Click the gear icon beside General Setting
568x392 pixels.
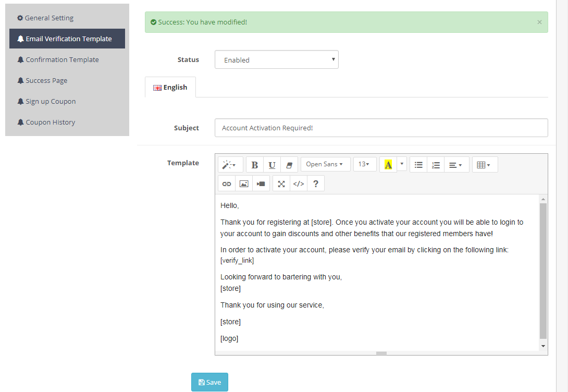pyautogui.click(x=20, y=18)
